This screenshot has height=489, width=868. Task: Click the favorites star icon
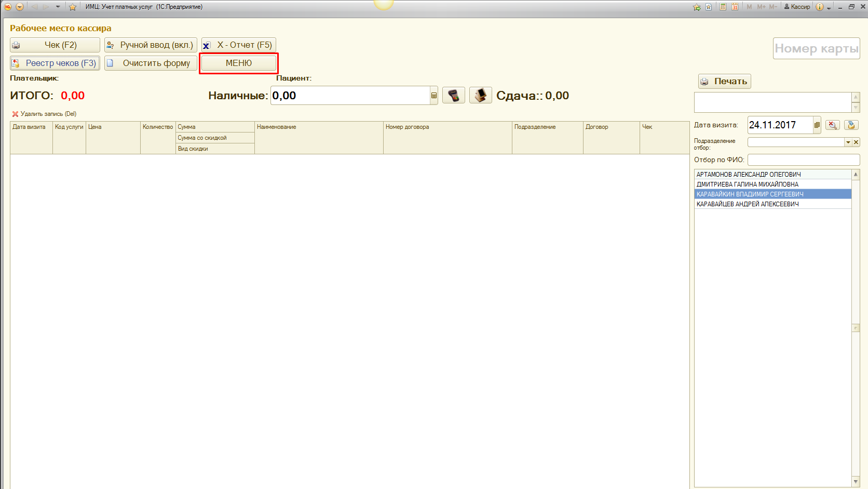73,7
